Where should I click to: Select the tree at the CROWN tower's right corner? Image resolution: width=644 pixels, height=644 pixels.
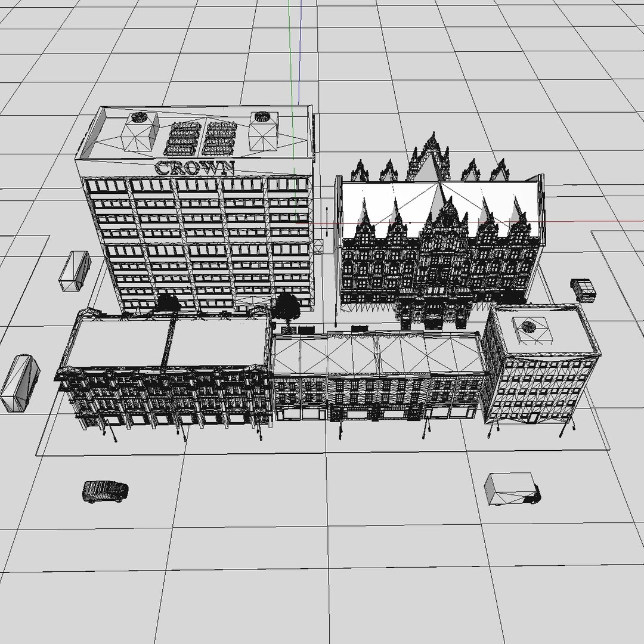[287, 307]
